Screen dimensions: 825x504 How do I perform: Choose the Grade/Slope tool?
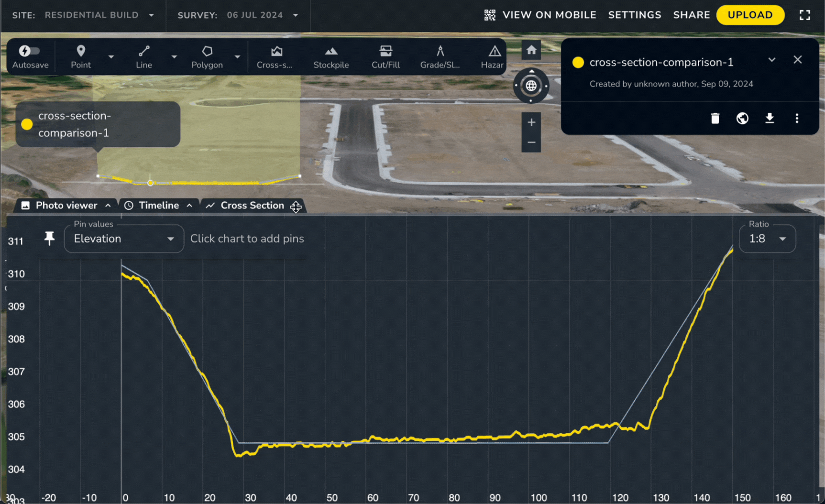point(440,57)
